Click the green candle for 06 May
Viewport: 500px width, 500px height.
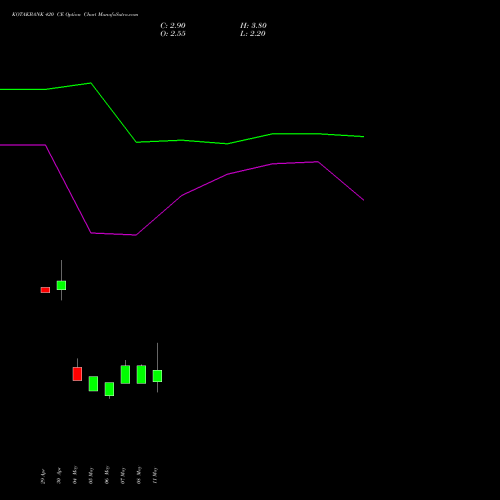[x=109, y=389]
